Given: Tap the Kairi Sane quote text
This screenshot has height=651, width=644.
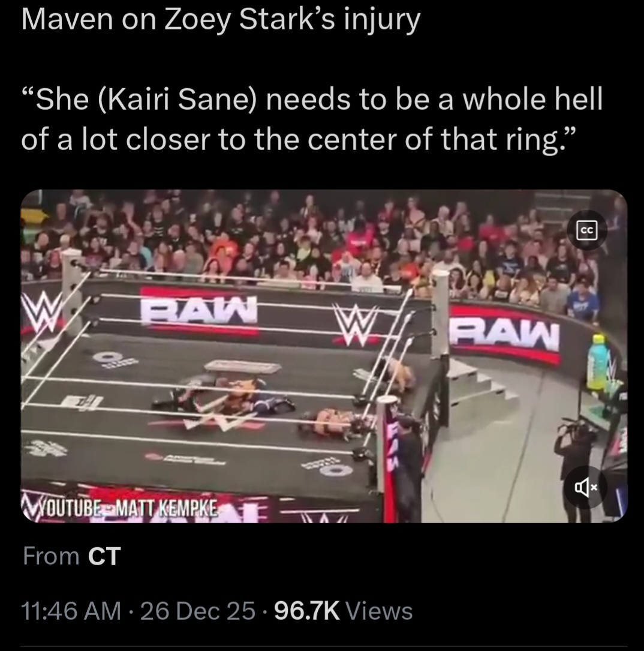Looking at the screenshot, I should [312, 120].
